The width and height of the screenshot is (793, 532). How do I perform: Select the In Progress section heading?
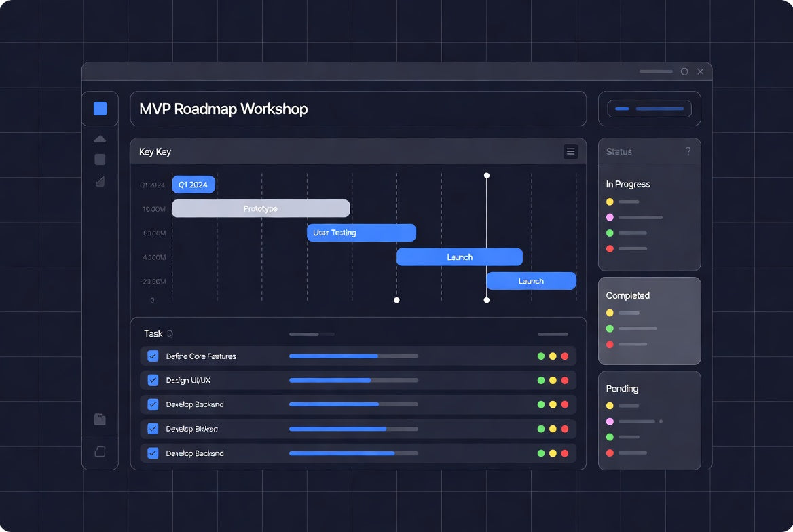627,184
